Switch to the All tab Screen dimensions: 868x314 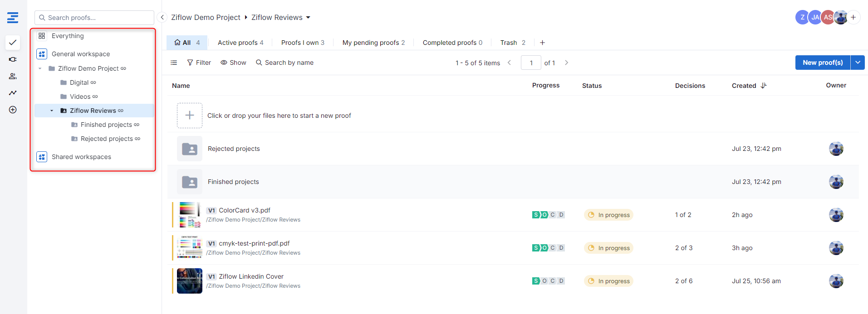[187, 43]
